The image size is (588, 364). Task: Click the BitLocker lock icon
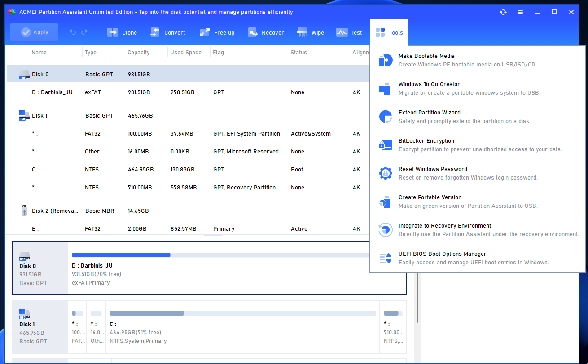pos(386,145)
